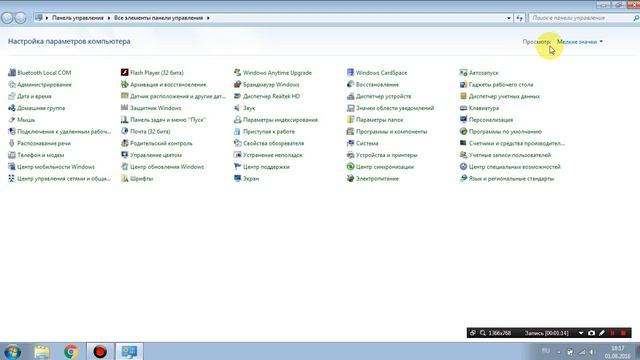Open the Программы по умолчанию icon
Image resolution: width=640 pixels, height=360 pixels.
point(463,131)
